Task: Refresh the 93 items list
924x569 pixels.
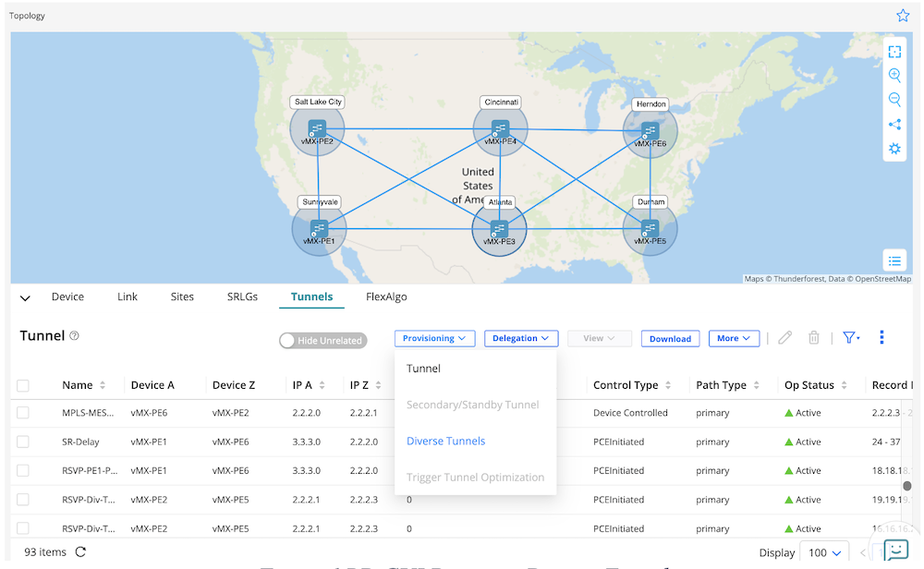Action: (x=80, y=552)
